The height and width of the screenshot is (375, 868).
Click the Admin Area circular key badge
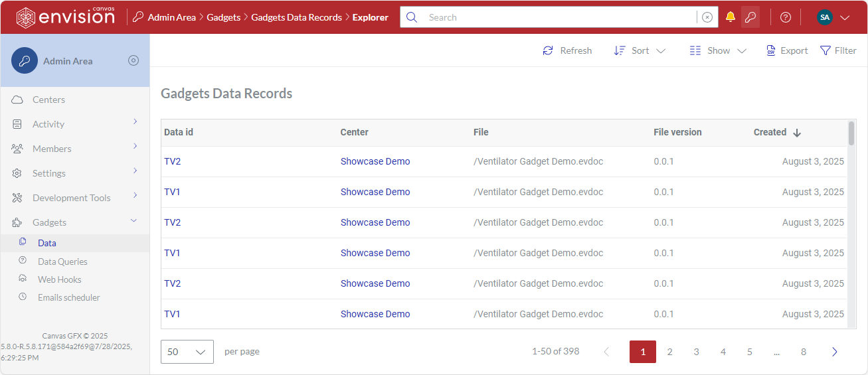pyautogui.click(x=25, y=60)
